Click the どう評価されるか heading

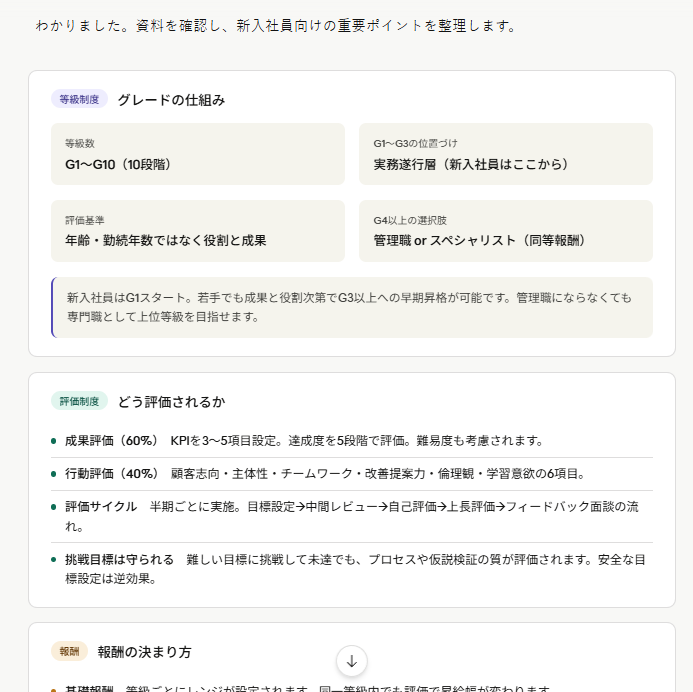pyautogui.click(x=171, y=402)
